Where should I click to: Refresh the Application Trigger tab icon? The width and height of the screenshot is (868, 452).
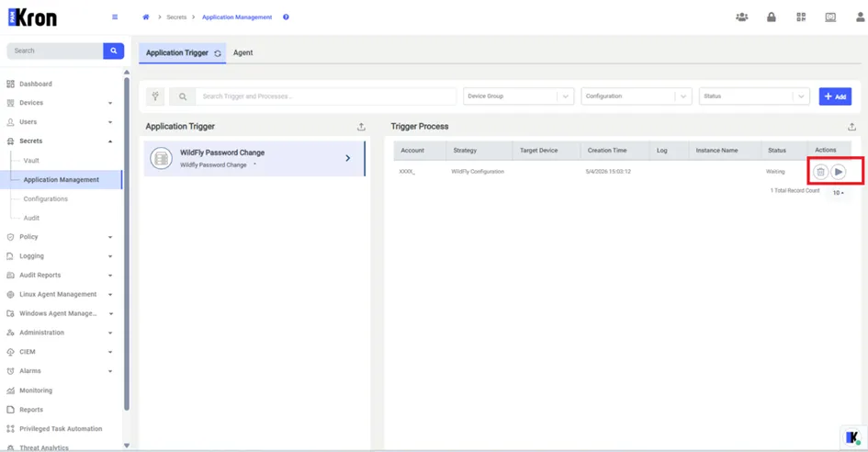[x=218, y=53]
